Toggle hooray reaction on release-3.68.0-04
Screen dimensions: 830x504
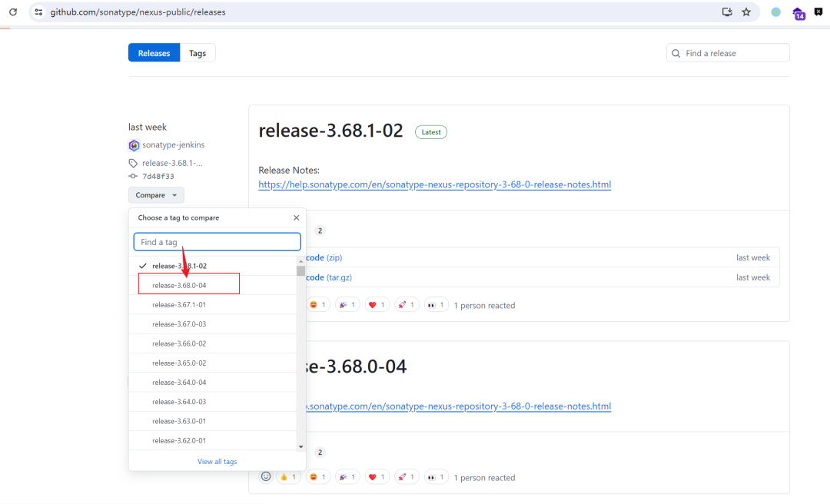(x=347, y=477)
